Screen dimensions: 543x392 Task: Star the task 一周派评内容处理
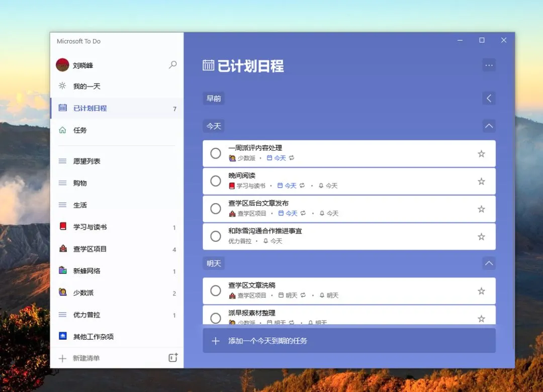pyautogui.click(x=481, y=154)
